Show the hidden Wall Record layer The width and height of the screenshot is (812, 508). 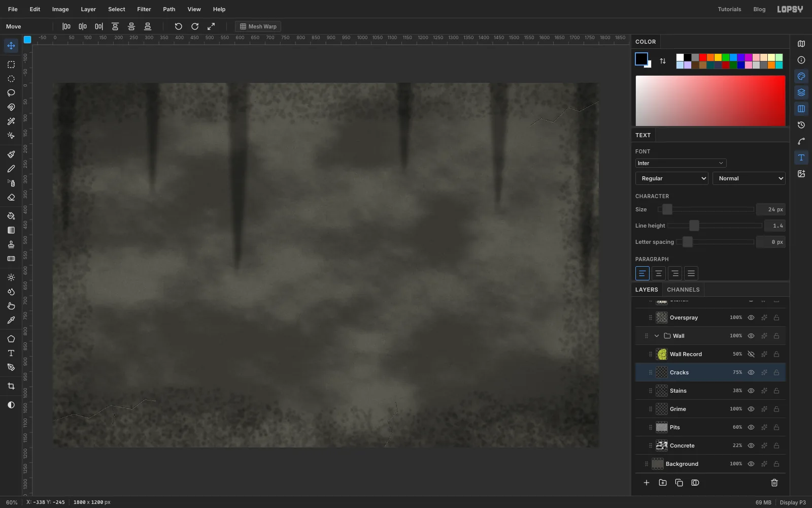[x=751, y=354]
